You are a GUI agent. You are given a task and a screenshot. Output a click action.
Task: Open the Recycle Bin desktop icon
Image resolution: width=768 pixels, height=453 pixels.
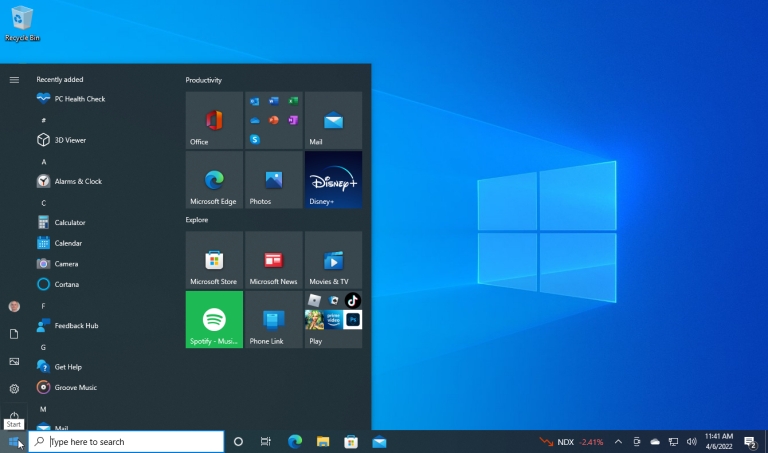(x=22, y=23)
